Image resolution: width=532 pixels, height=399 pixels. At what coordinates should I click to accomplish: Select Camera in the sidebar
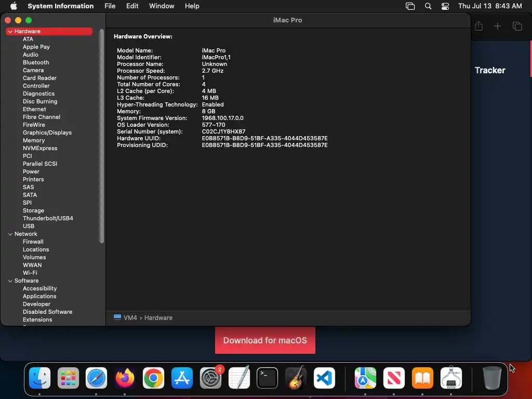coord(33,70)
